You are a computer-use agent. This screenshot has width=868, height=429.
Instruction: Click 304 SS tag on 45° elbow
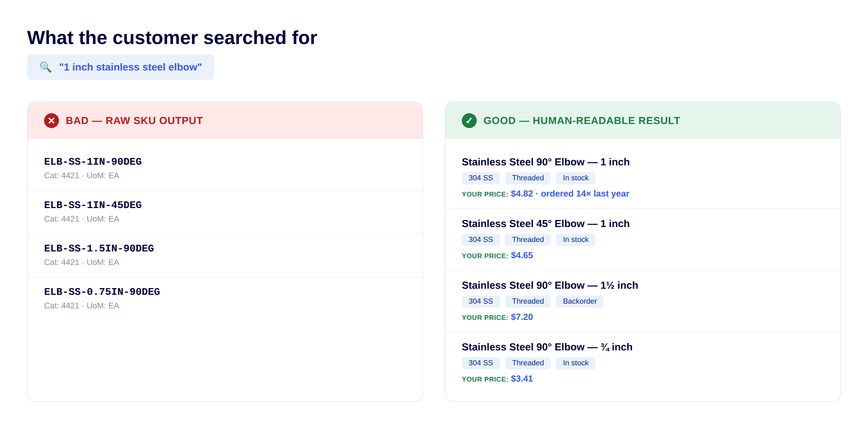480,240
